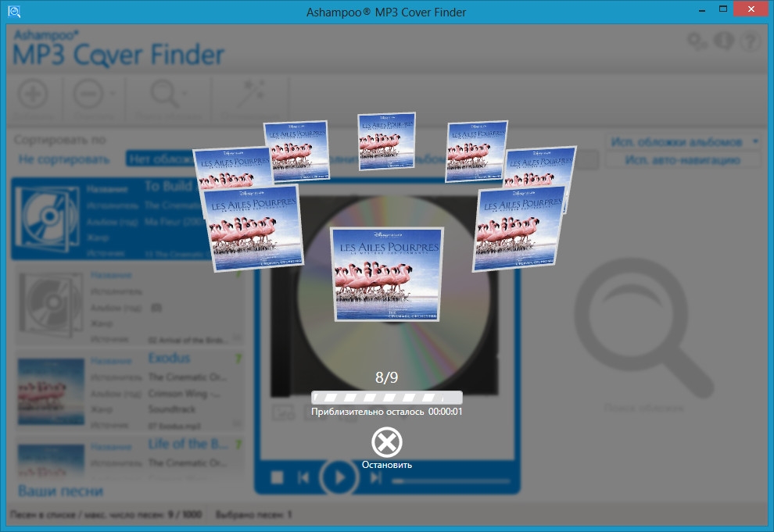774x532 pixels.
Task: Click the Exodus album cover thumbnail
Action: click(x=51, y=391)
